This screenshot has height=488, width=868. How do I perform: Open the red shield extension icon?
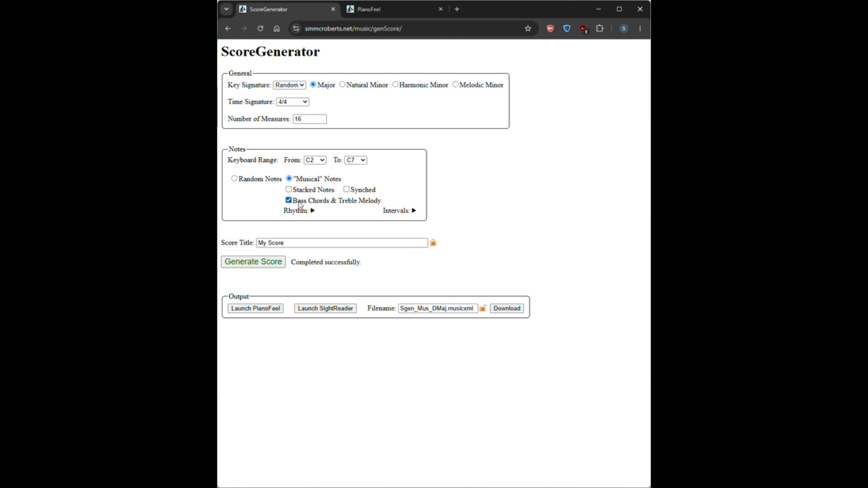[x=550, y=28]
